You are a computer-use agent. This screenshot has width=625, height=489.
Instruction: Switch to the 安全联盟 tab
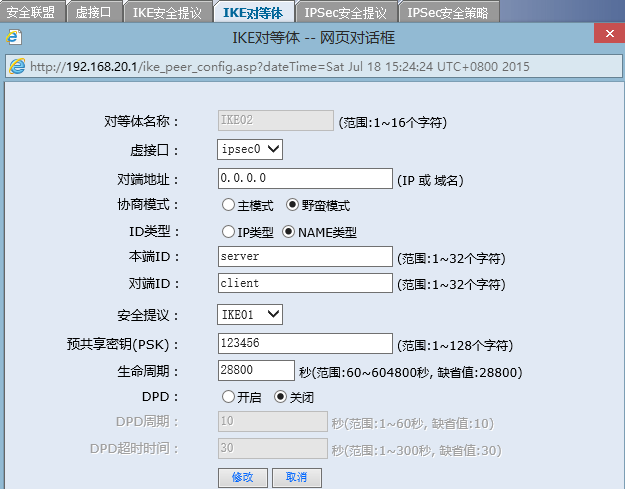(x=31, y=12)
